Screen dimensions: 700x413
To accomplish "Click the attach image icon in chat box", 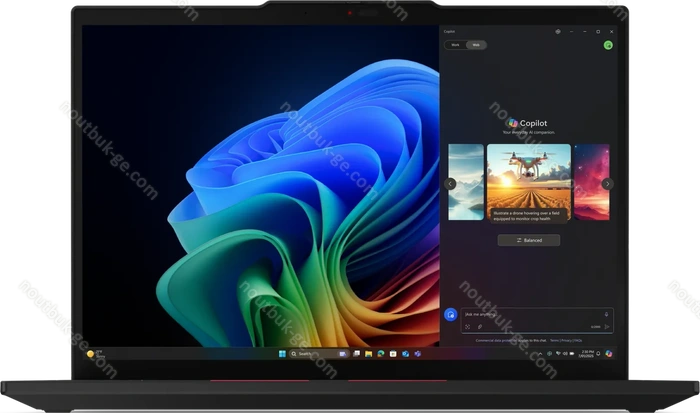I will point(479,326).
